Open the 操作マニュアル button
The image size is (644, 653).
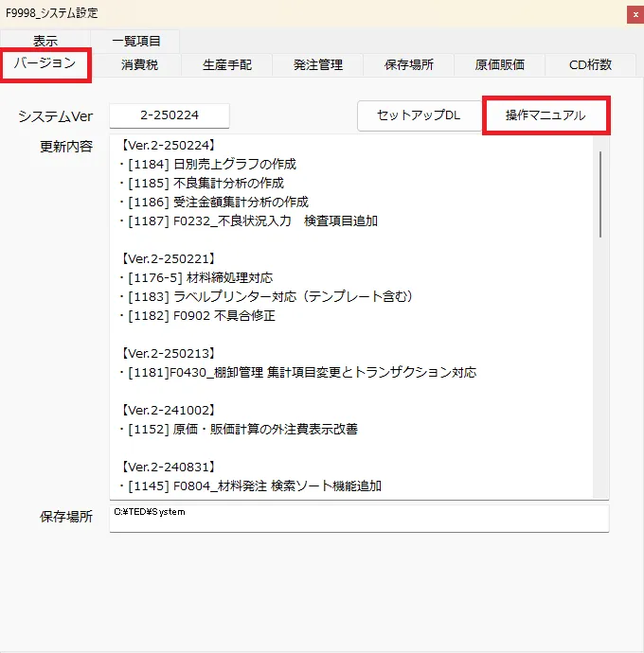tap(546, 115)
